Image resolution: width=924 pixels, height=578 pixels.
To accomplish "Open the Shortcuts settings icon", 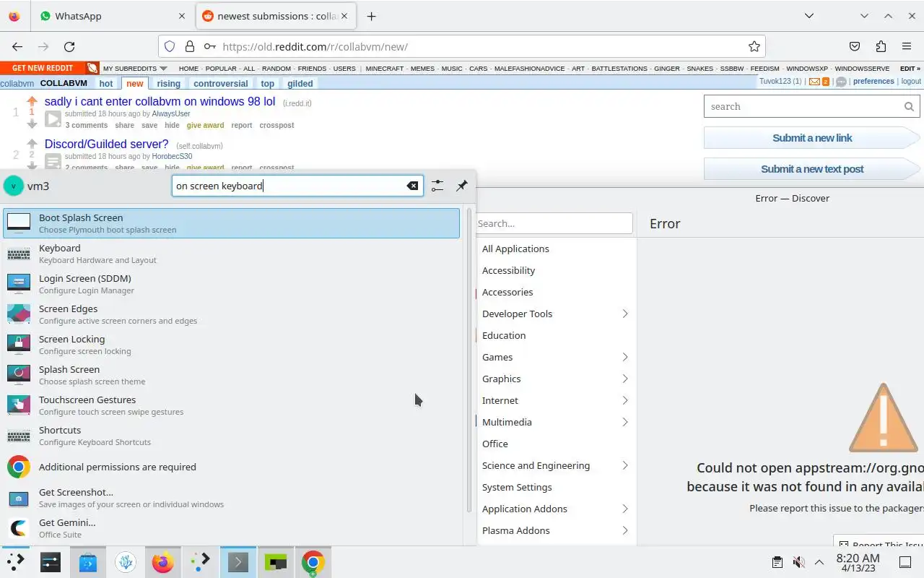I will tap(19, 436).
